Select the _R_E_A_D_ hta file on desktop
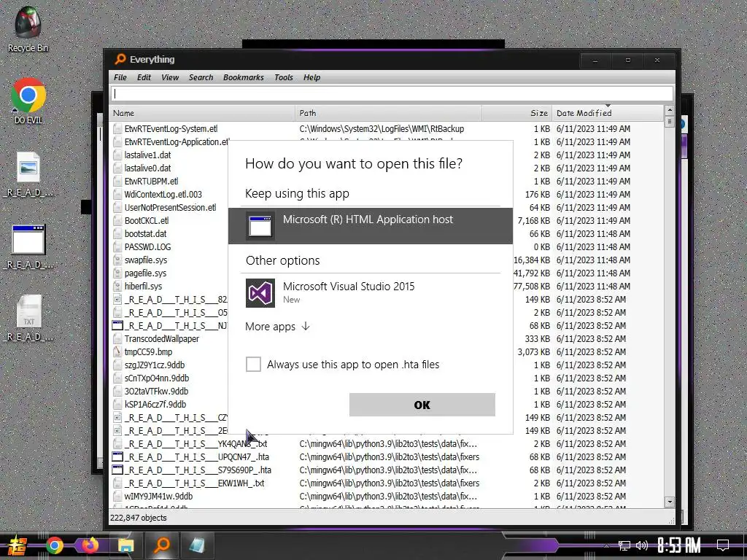The height and width of the screenshot is (560, 747). click(28, 246)
